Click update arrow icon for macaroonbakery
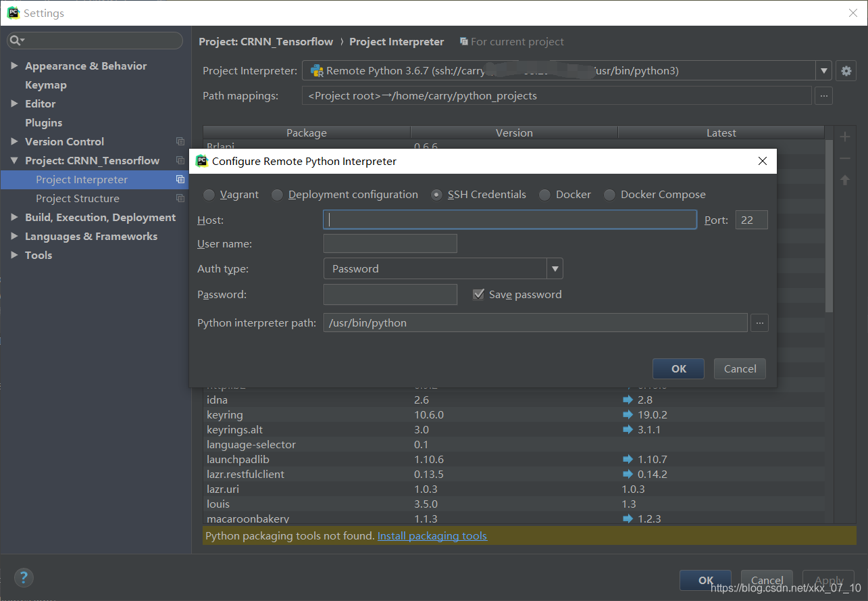This screenshot has height=601, width=868. pyautogui.click(x=628, y=519)
